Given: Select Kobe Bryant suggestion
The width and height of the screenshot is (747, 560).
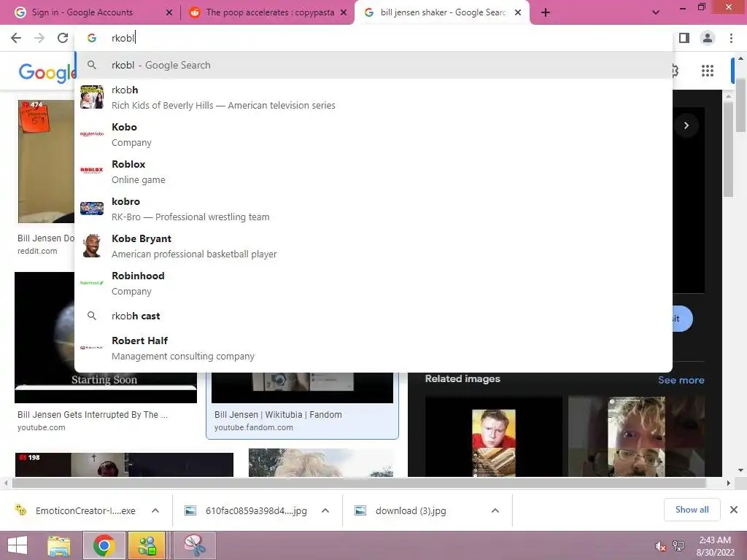Looking at the screenshot, I should click(x=373, y=246).
